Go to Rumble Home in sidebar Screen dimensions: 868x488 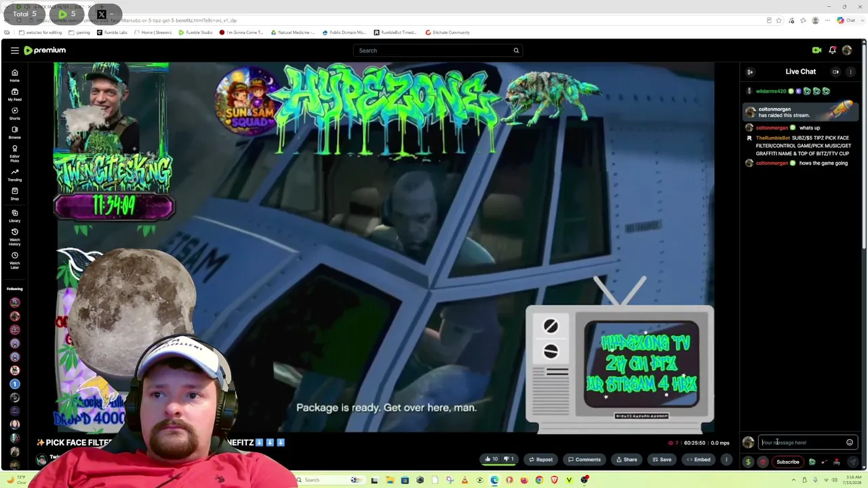pos(14,75)
